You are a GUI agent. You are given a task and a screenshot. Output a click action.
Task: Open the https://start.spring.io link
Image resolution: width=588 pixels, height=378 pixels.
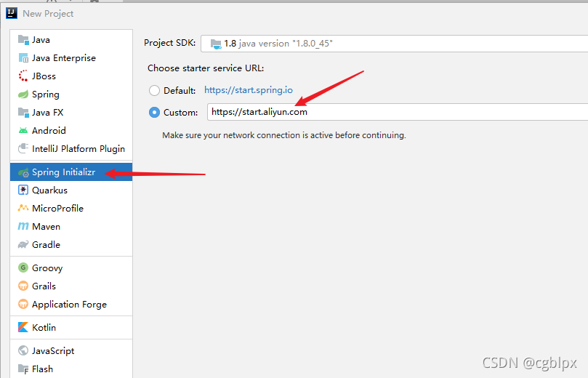(249, 90)
